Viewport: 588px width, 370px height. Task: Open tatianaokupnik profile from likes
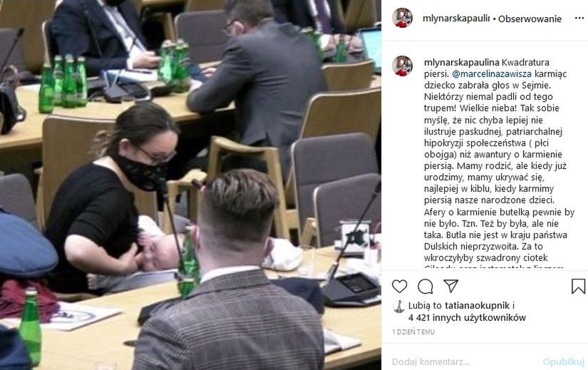coord(477,305)
